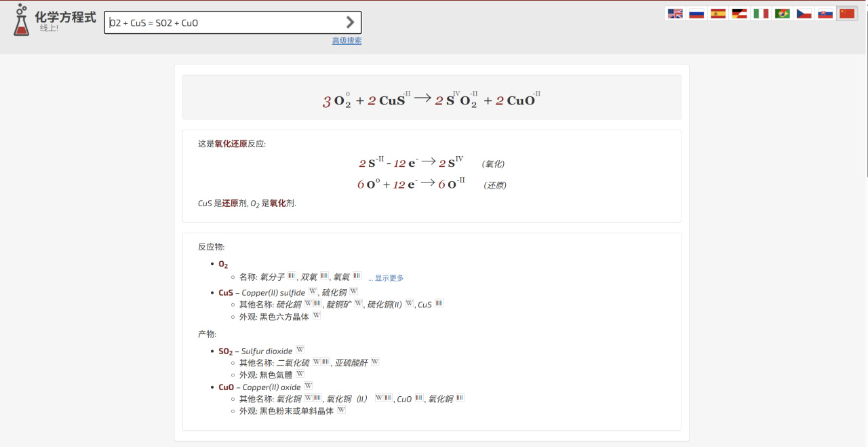Click the 外观: 黑色六方晶体 appearance text
868x447 pixels.
pos(274,316)
